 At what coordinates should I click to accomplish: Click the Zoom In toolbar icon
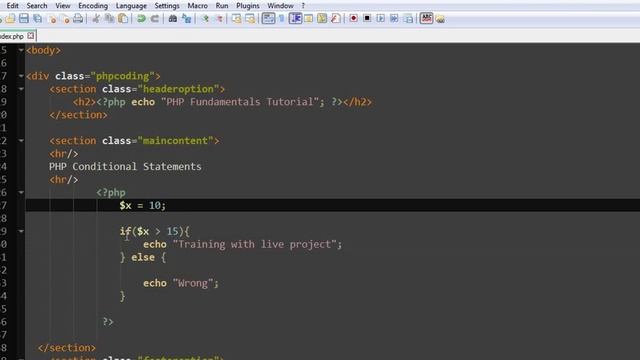point(205,18)
